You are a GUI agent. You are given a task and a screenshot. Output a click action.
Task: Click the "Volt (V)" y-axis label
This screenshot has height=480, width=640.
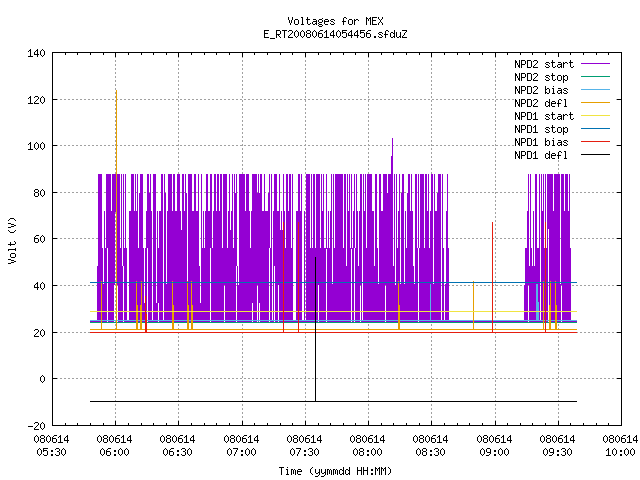(13, 240)
